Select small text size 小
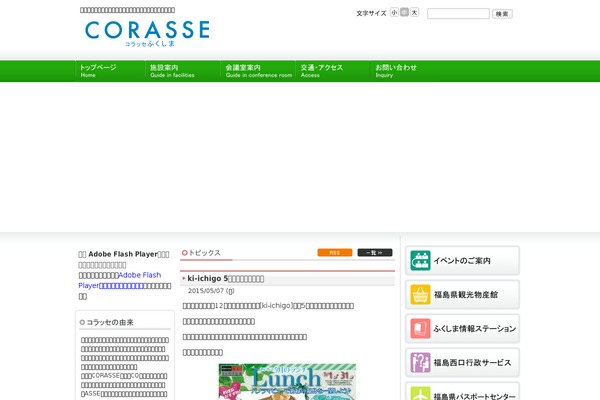The image size is (600, 400). pos(394,13)
